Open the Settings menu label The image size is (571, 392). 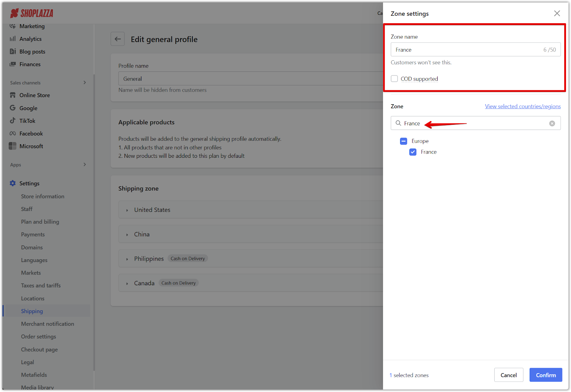pyautogui.click(x=29, y=183)
